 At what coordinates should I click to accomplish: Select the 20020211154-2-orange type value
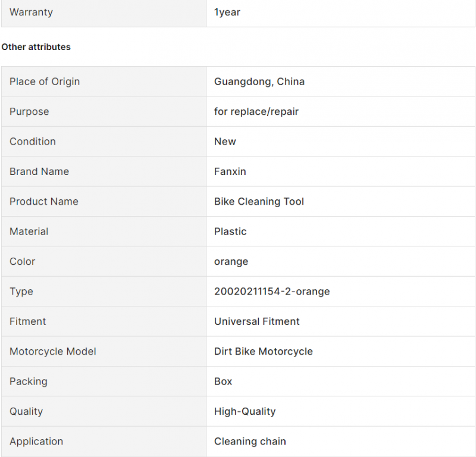pos(272,292)
